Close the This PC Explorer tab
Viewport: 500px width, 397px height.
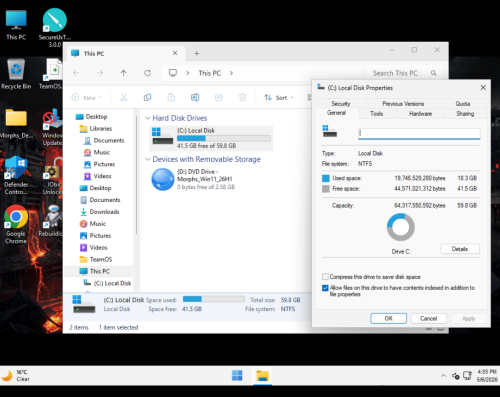tap(175, 53)
